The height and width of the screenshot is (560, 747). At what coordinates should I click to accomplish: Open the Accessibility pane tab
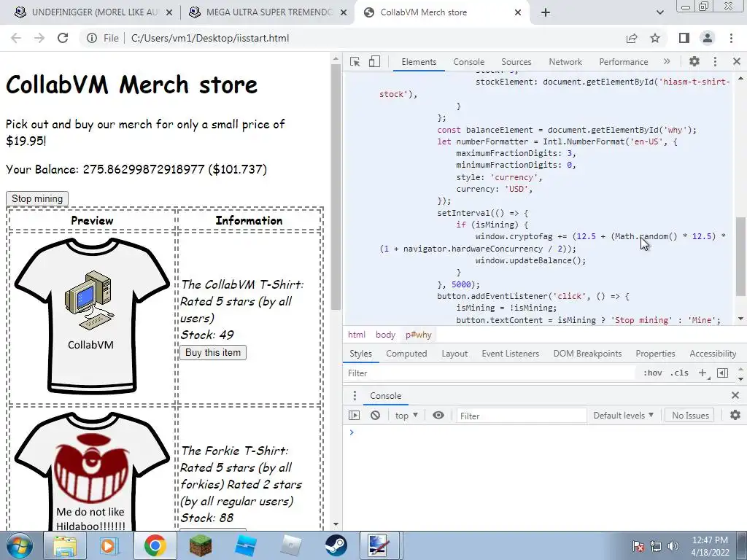point(713,354)
